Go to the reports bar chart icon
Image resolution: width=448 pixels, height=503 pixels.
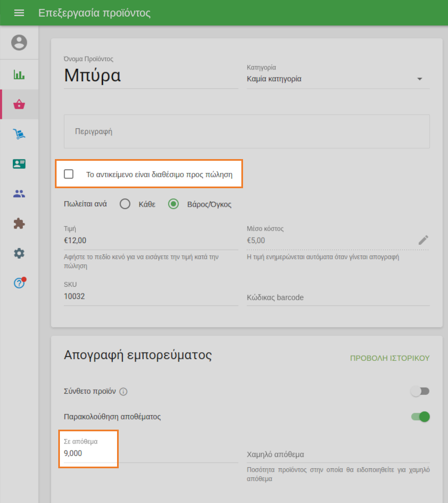click(x=19, y=74)
